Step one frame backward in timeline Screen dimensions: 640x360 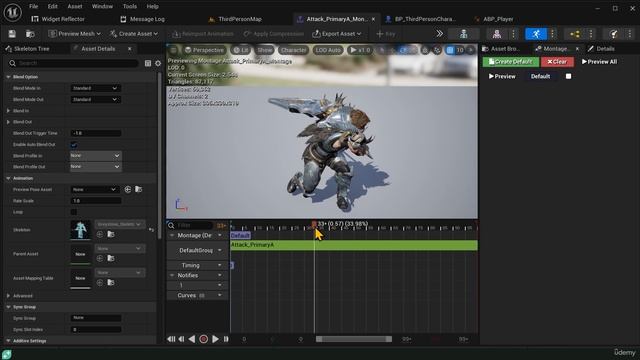pyautogui.click(x=181, y=339)
